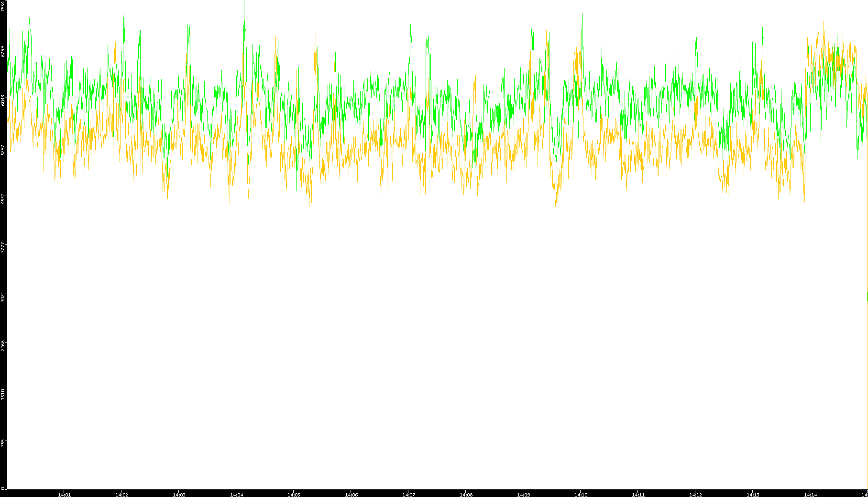Select the 6798 vertical axis label

point(3,51)
